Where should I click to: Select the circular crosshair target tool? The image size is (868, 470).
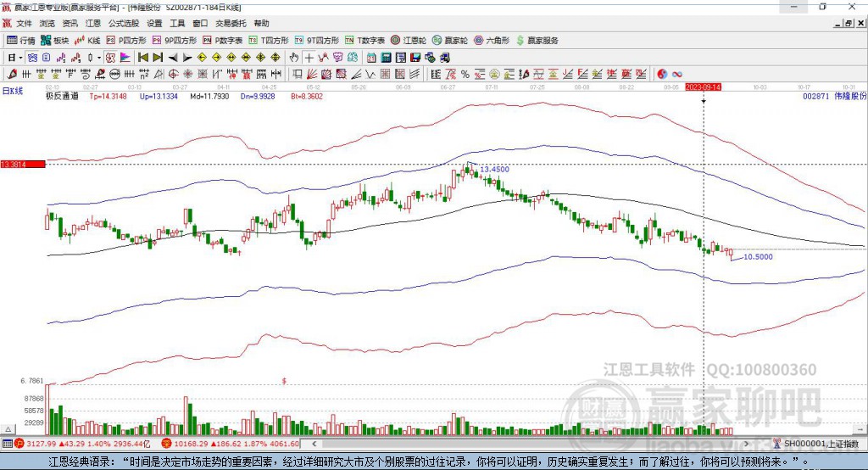[x=173, y=74]
